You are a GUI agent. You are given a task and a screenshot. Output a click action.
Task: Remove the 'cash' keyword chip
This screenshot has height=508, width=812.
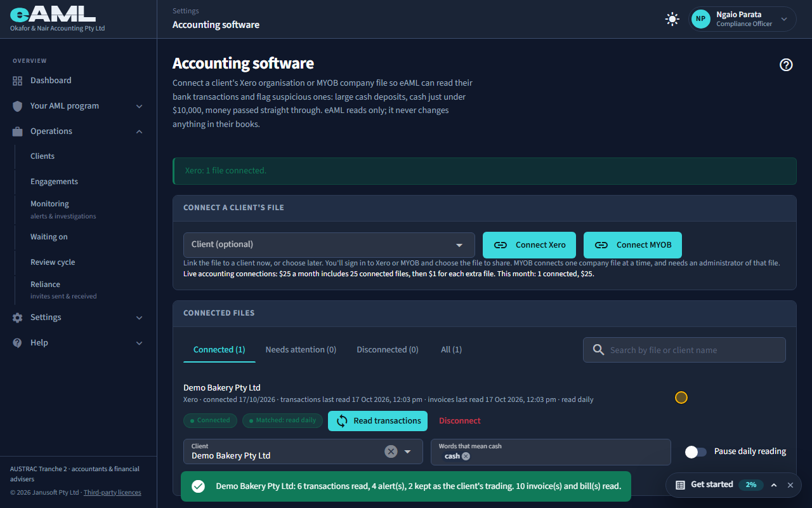[x=466, y=456]
